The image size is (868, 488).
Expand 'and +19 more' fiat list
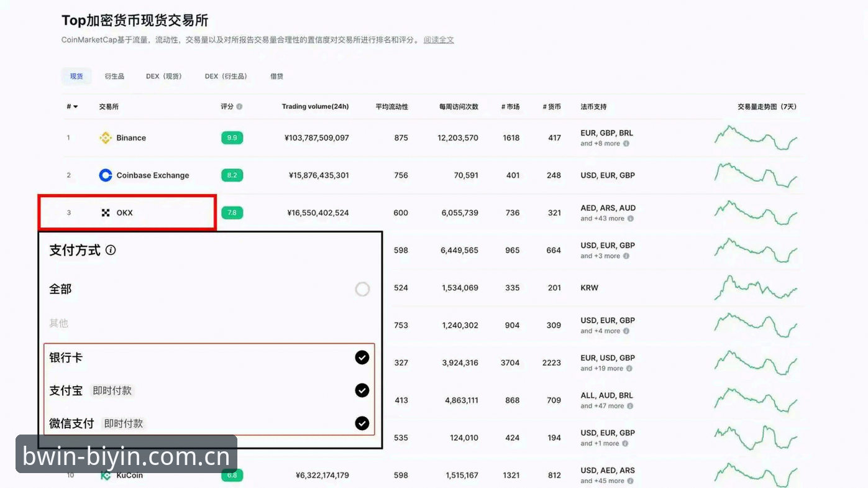pos(602,369)
